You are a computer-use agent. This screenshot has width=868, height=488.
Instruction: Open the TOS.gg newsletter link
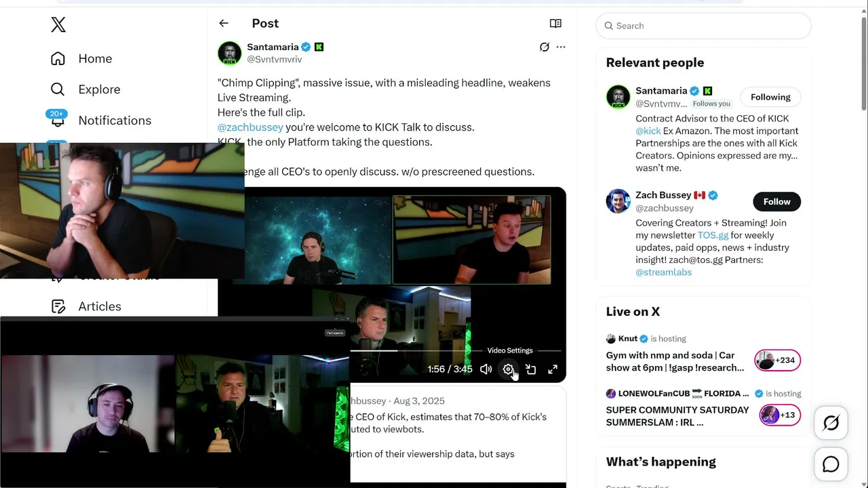[x=713, y=235]
